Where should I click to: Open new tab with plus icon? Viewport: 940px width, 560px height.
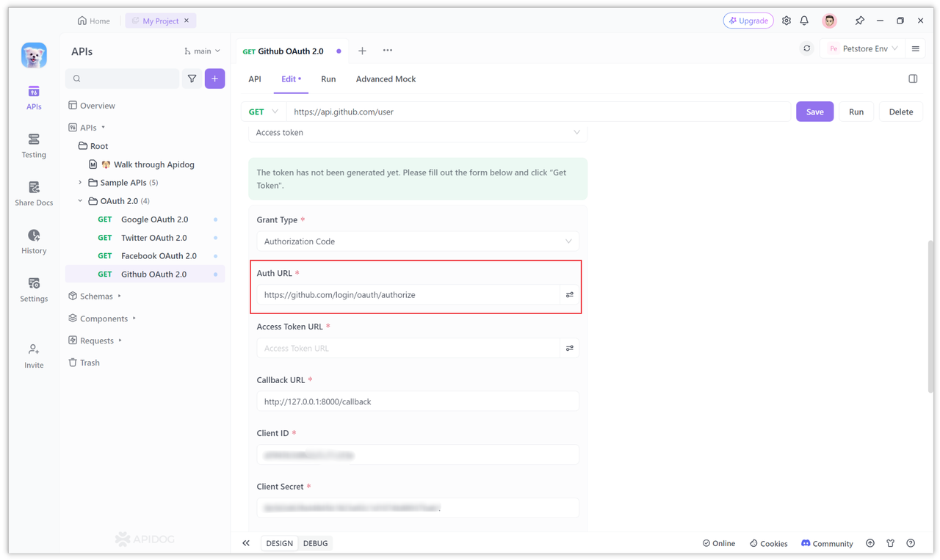[x=362, y=51]
